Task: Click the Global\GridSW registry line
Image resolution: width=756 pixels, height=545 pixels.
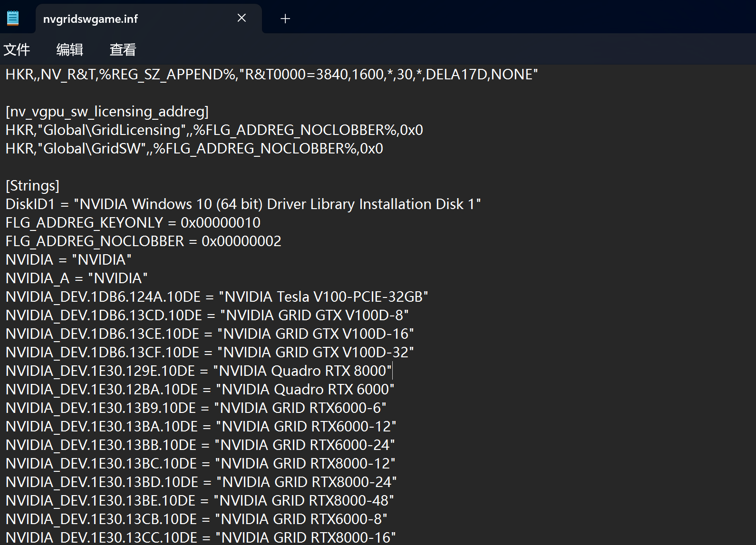Action: tap(194, 149)
